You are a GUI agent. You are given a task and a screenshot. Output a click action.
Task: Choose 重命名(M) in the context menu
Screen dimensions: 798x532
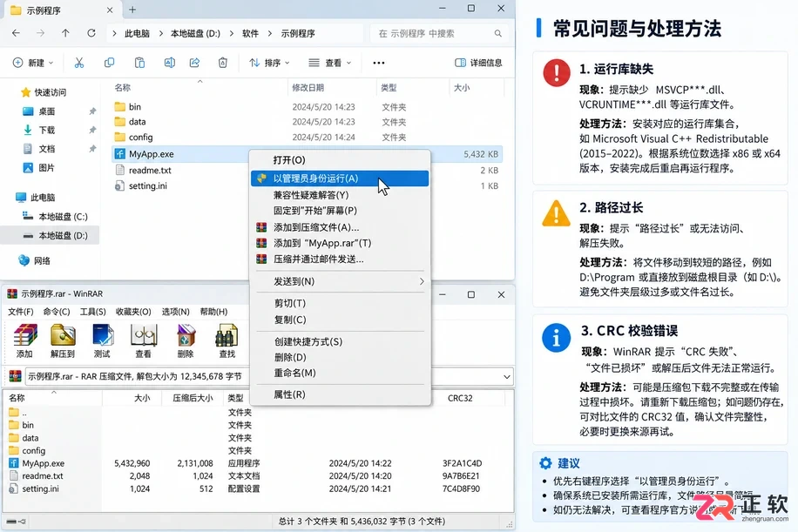click(x=340, y=373)
